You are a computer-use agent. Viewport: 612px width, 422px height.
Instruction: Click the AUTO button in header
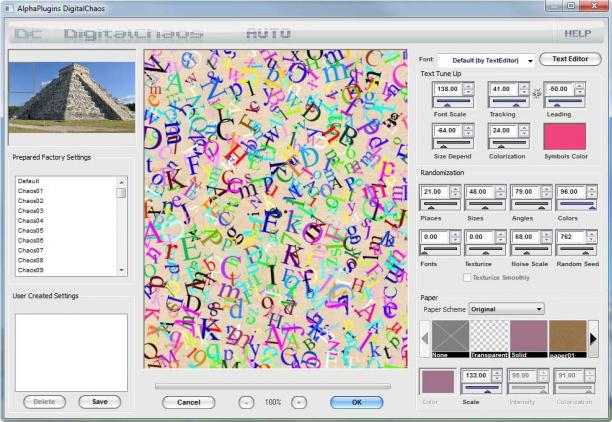(269, 34)
